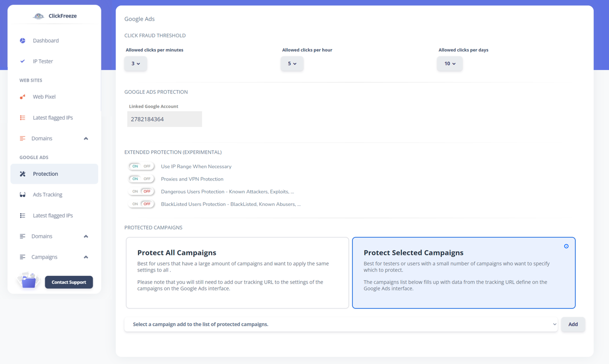Screen dimensions: 609x364
Task: Click the BlackListed Users Protection label text
Action: point(231,204)
